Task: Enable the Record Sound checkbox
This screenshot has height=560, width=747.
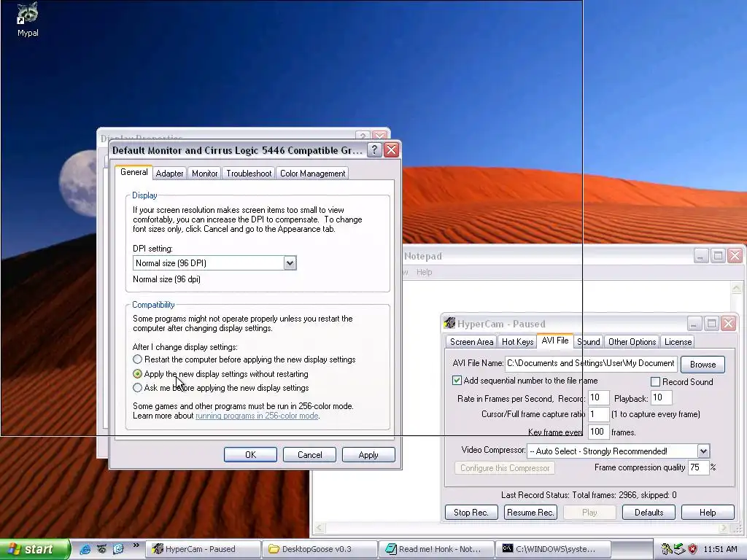Action: [x=656, y=382]
